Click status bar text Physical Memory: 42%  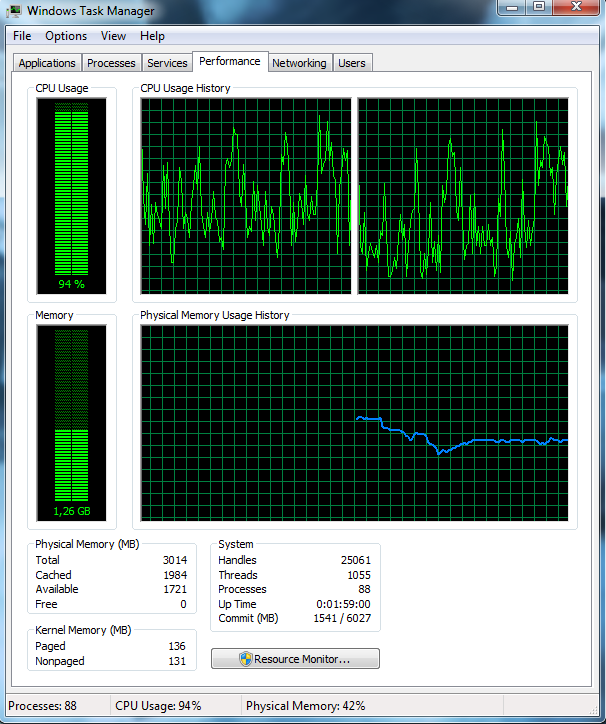tap(306, 706)
